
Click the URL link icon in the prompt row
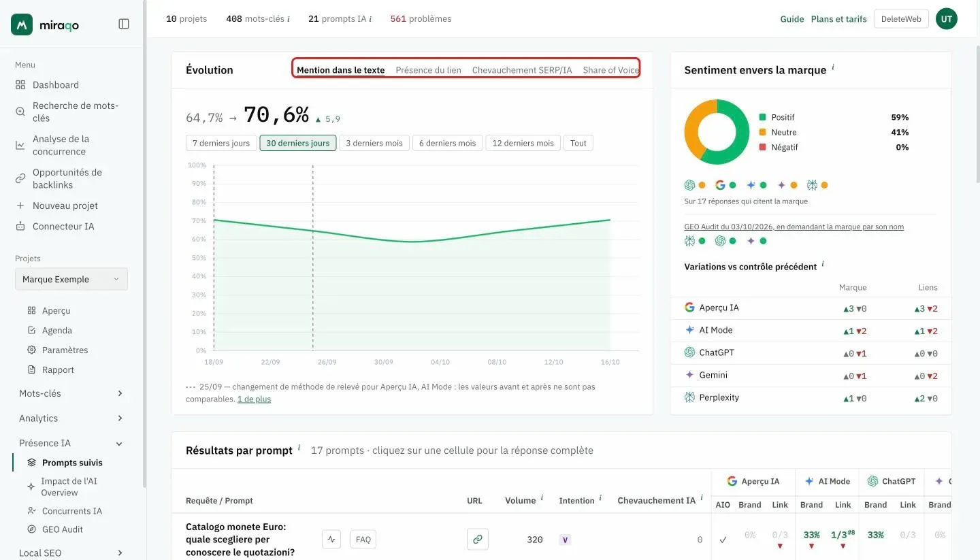tap(478, 540)
